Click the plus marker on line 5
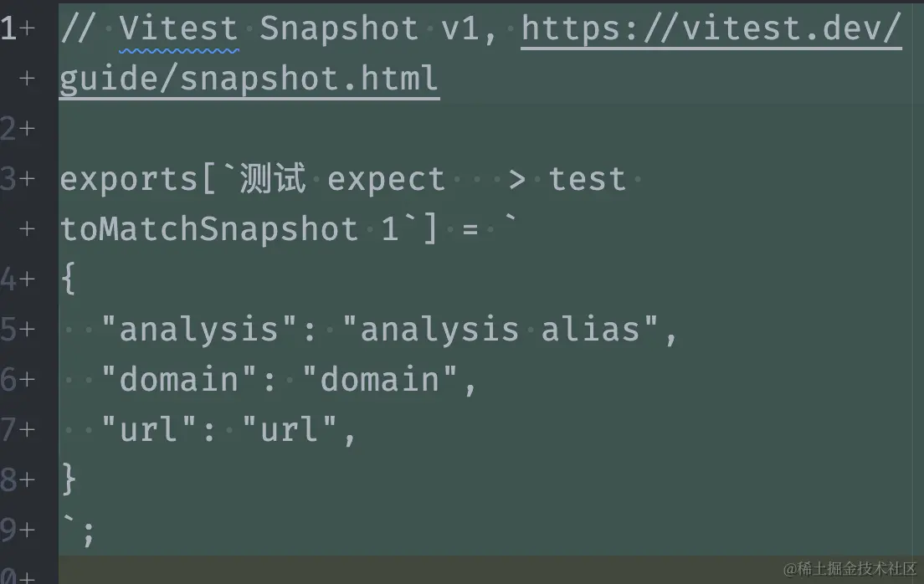The width and height of the screenshot is (924, 584). pos(27,329)
